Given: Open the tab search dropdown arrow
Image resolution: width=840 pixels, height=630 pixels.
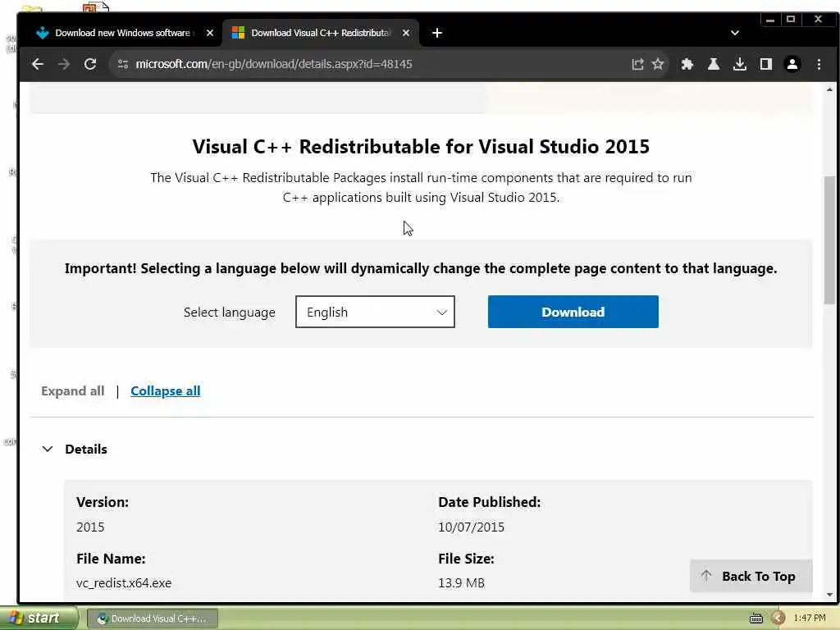Looking at the screenshot, I should coord(734,33).
